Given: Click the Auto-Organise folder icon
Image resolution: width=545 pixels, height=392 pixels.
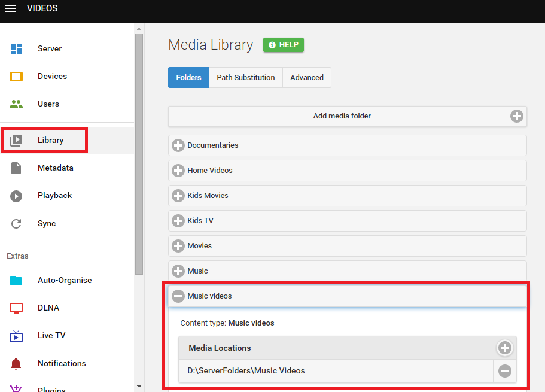Looking at the screenshot, I should click(16, 281).
